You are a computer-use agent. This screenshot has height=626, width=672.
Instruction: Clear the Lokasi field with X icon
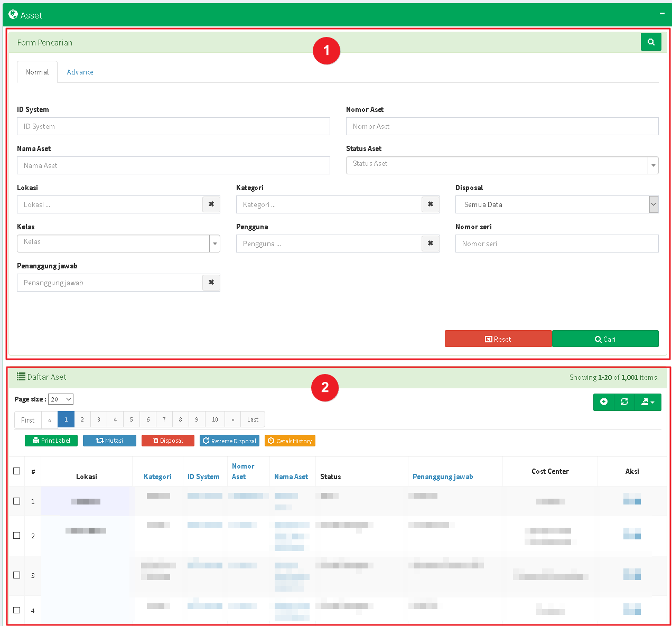pyautogui.click(x=211, y=204)
